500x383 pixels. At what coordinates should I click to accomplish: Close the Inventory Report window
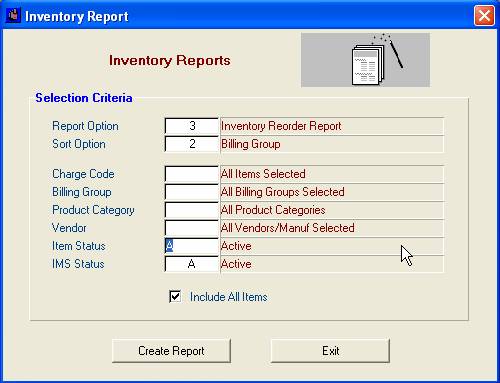coord(484,15)
